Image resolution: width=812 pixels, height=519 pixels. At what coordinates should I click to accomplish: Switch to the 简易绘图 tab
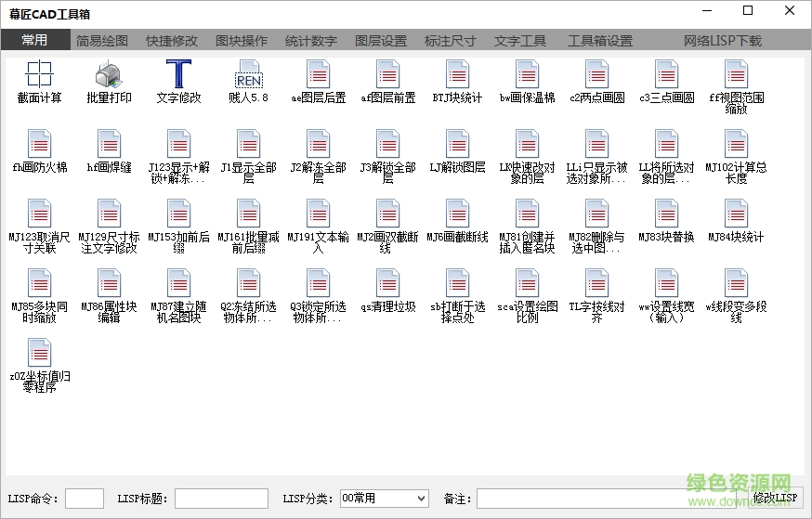coord(102,41)
